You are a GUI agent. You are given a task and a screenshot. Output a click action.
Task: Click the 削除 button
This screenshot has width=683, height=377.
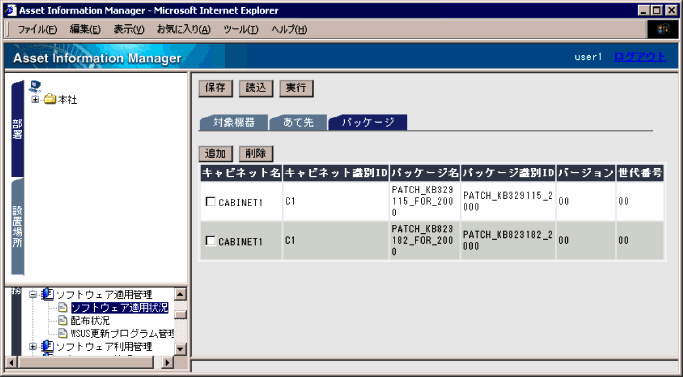(256, 153)
